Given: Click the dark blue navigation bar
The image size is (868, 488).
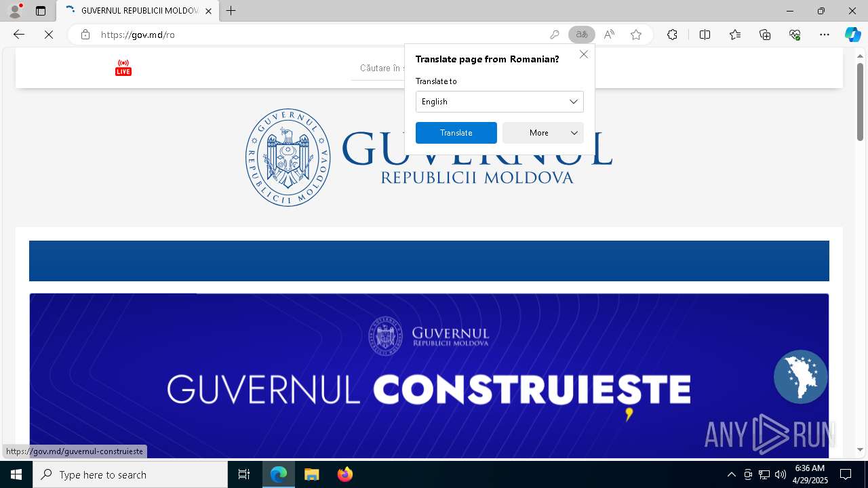Looking at the screenshot, I should [429, 261].
